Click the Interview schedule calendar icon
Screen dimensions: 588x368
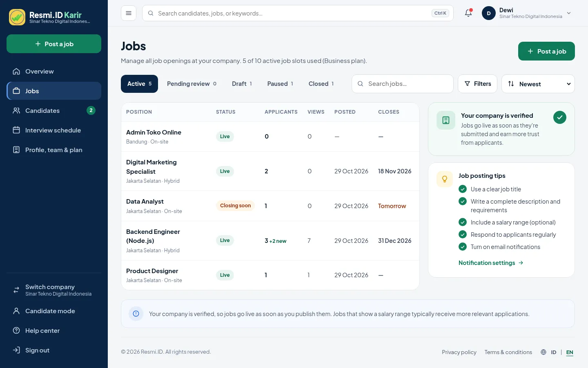(x=16, y=130)
